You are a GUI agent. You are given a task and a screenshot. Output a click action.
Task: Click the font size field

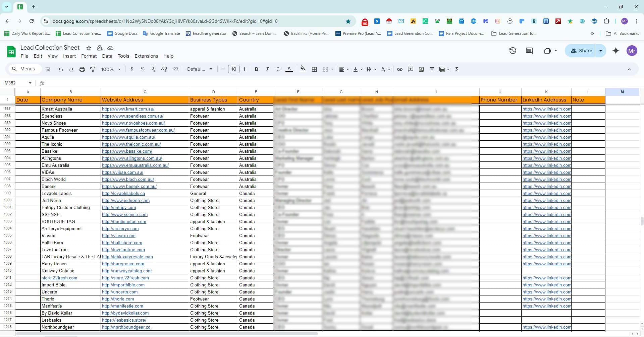pos(234,69)
